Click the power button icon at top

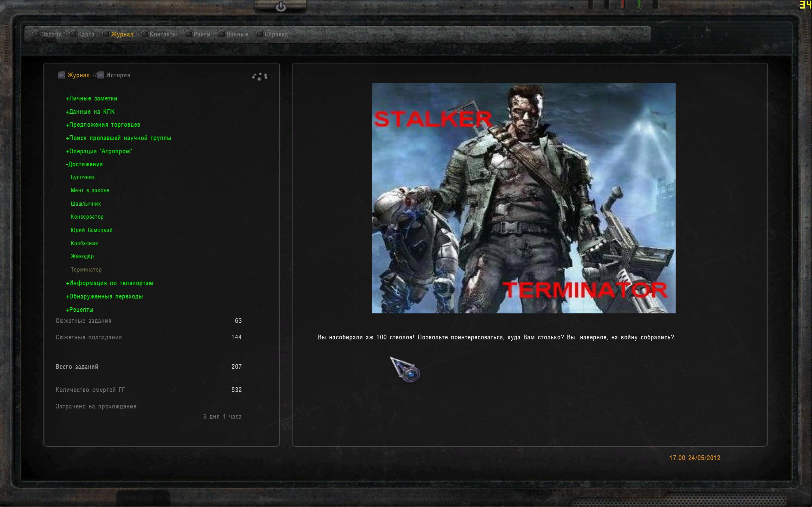(x=280, y=7)
